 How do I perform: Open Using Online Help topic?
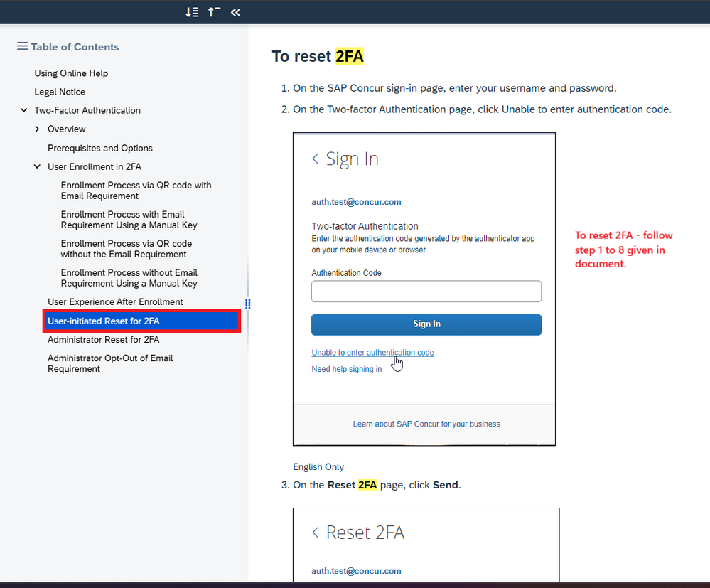[x=71, y=73]
